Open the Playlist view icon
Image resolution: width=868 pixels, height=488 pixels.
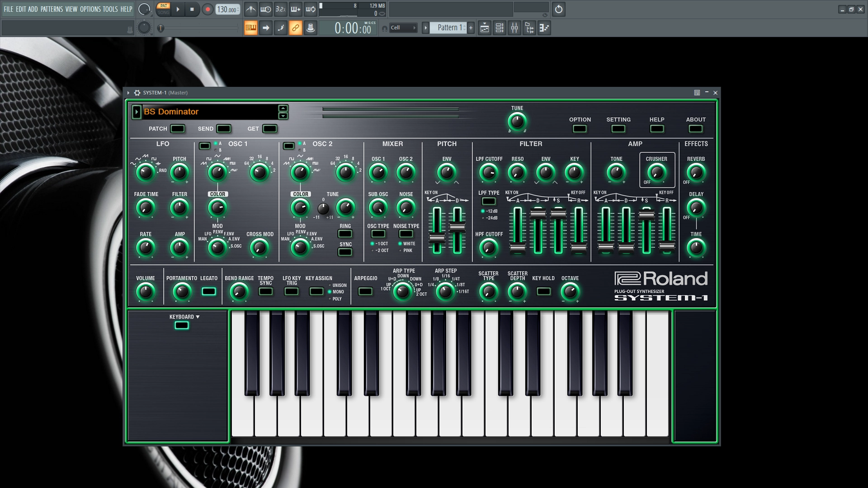pyautogui.click(x=485, y=28)
